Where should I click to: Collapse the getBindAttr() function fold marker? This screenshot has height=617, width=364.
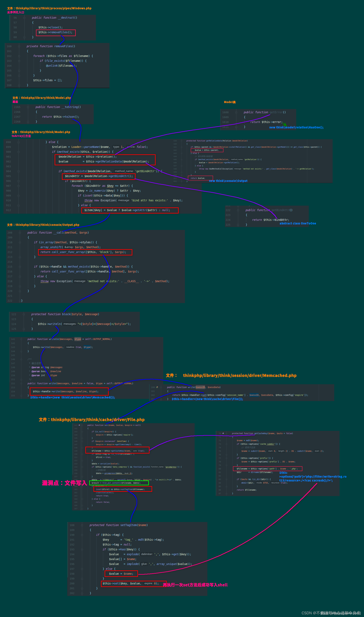click(x=238, y=210)
